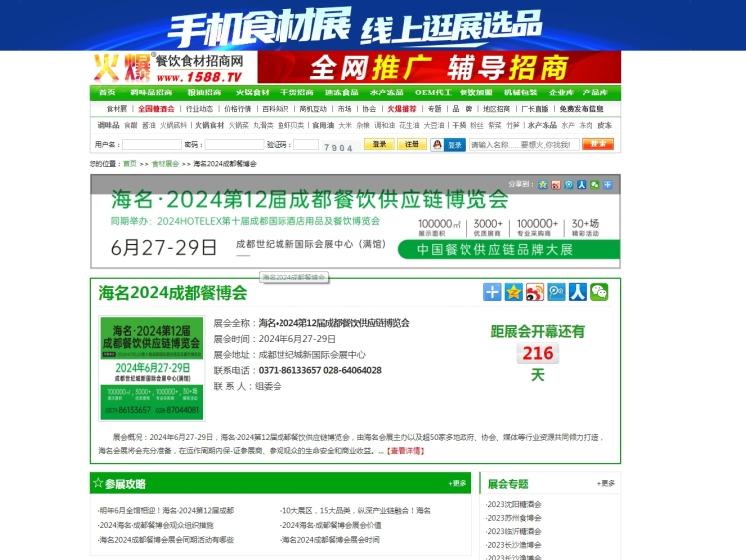Open OEM代工 in the green navigation bar
This screenshot has height=560, width=746.
pos(433,93)
